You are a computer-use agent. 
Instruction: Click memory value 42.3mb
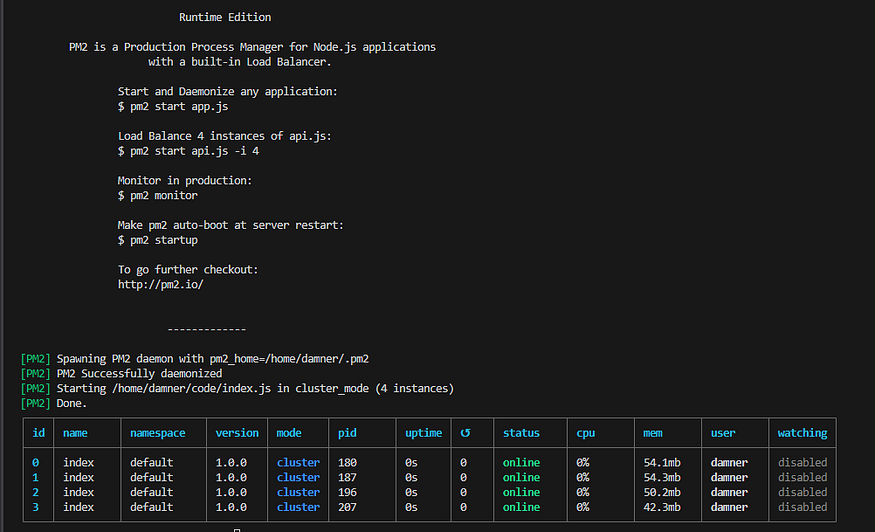(x=662, y=507)
